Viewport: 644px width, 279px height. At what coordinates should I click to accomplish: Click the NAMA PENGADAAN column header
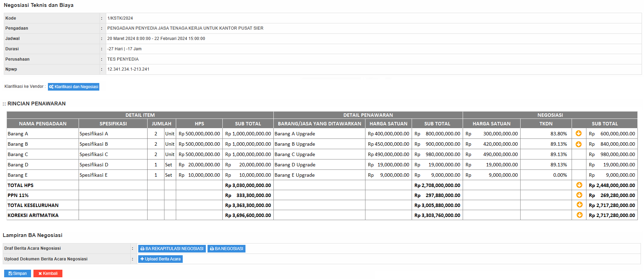[x=43, y=124]
